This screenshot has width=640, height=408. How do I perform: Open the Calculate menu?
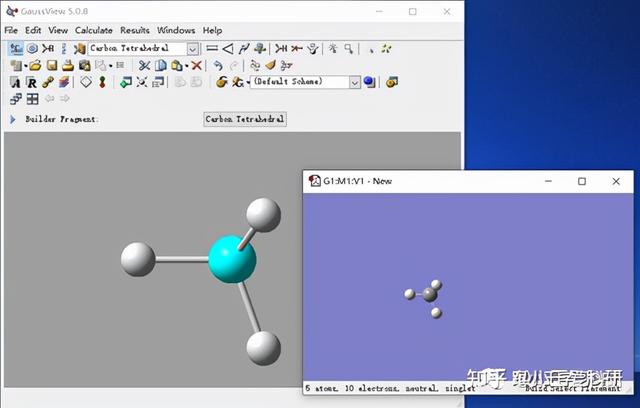(x=93, y=30)
